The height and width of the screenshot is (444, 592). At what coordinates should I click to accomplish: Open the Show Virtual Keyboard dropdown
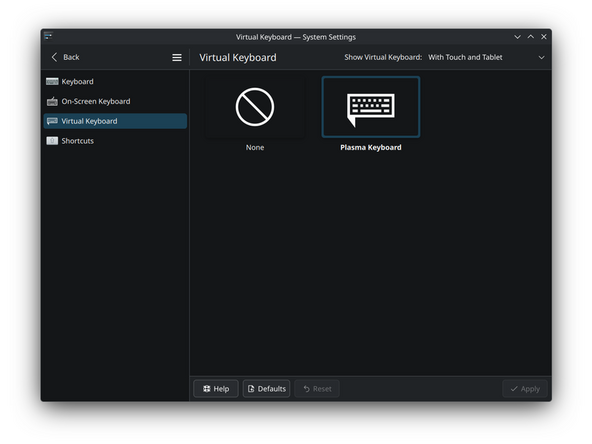(x=486, y=57)
